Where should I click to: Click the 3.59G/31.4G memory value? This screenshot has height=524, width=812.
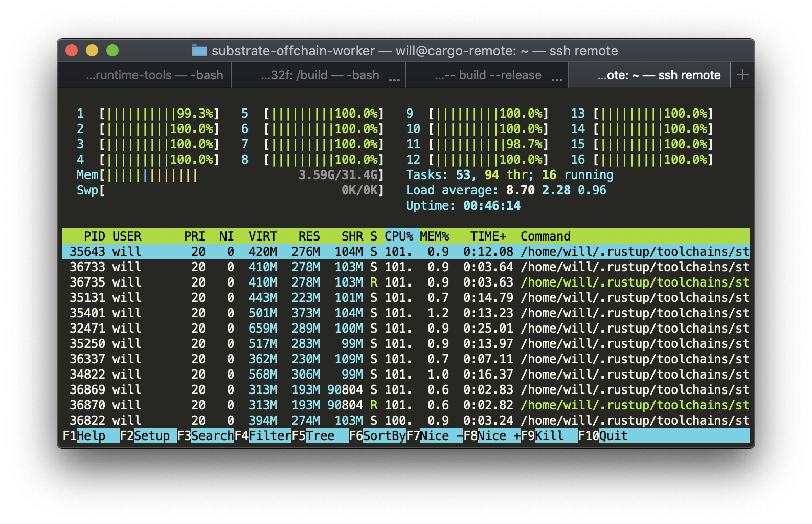coord(338,175)
